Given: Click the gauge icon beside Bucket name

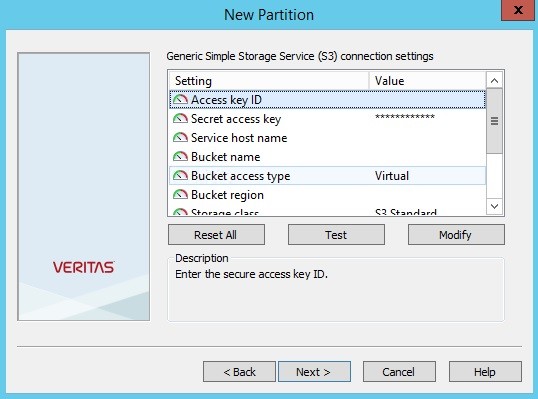Looking at the screenshot, I should point(180,157).
